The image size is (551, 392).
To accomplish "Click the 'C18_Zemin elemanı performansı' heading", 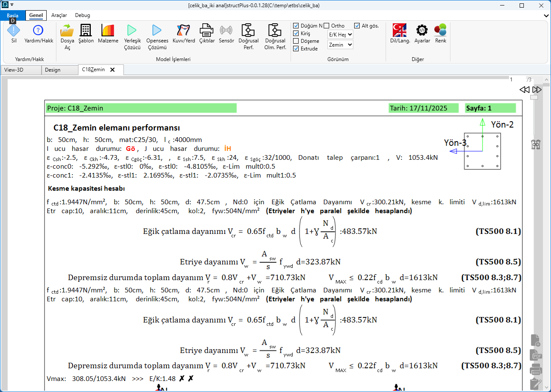I will [117, 128].
